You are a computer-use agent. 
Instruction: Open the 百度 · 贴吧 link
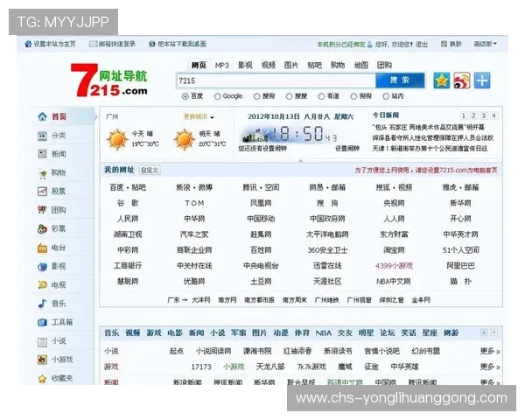tap(128, 187)
